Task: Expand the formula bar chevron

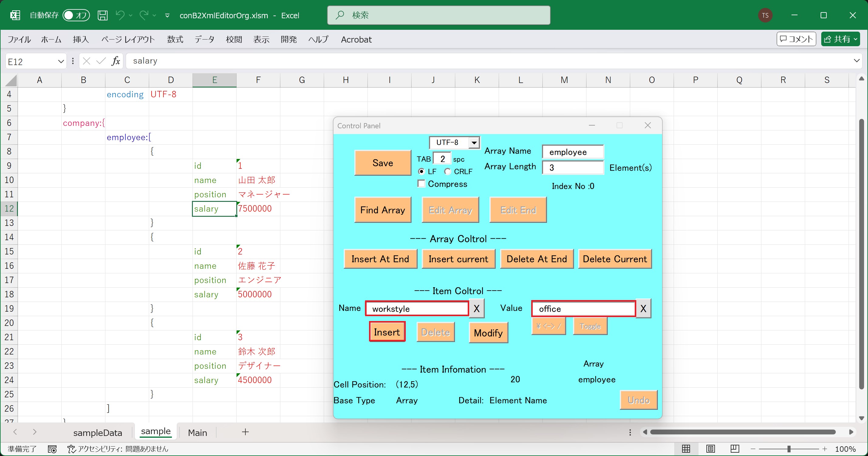Action: point(856,61)
